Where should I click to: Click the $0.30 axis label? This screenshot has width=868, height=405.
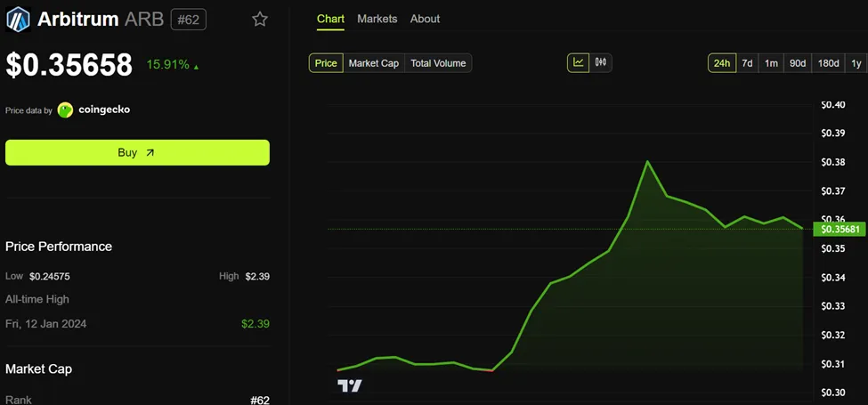click(832, 393)
